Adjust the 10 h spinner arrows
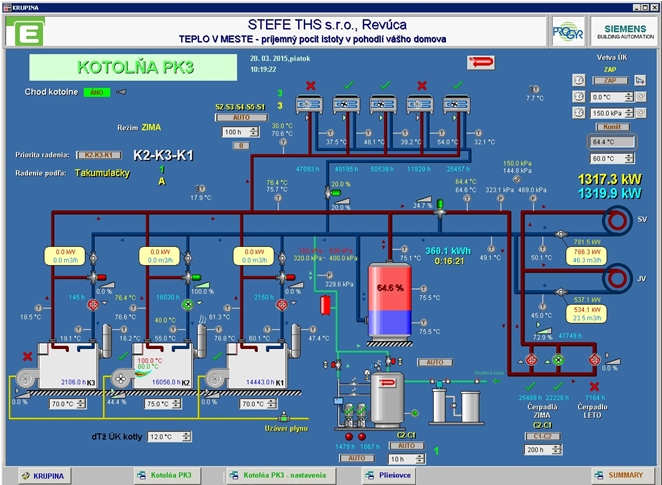This screenshot has height=485, width=662. [x=420, y=459]
